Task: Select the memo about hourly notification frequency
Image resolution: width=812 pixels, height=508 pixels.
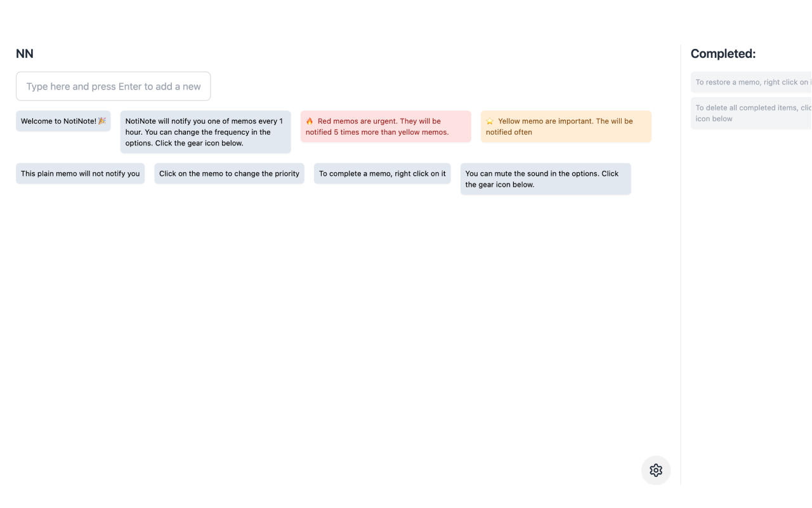Action: pos(204,131)
